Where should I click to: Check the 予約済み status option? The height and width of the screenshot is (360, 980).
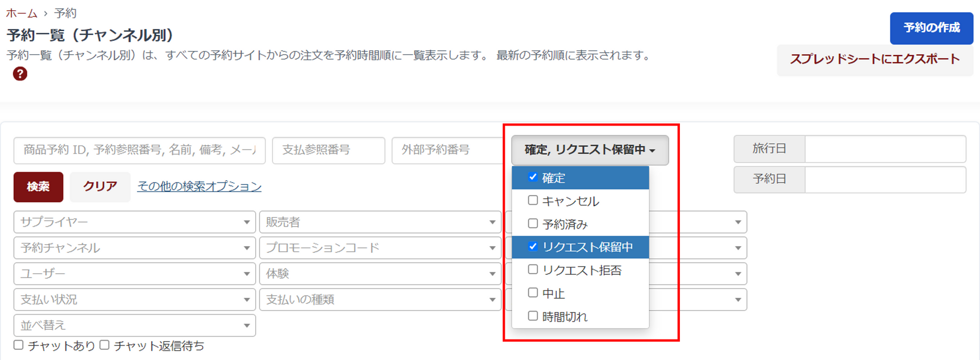[533, 224]
